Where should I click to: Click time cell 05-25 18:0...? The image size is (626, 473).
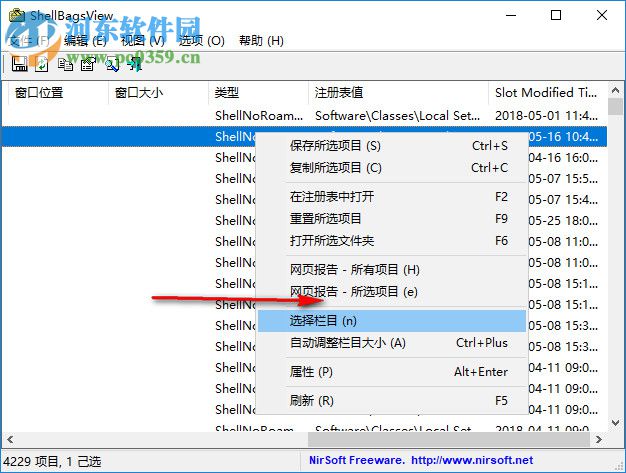(x=563, y=221)
